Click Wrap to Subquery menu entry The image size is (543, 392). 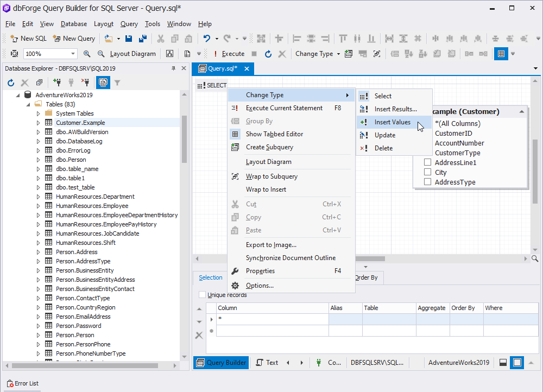click(x=291, y=176)
